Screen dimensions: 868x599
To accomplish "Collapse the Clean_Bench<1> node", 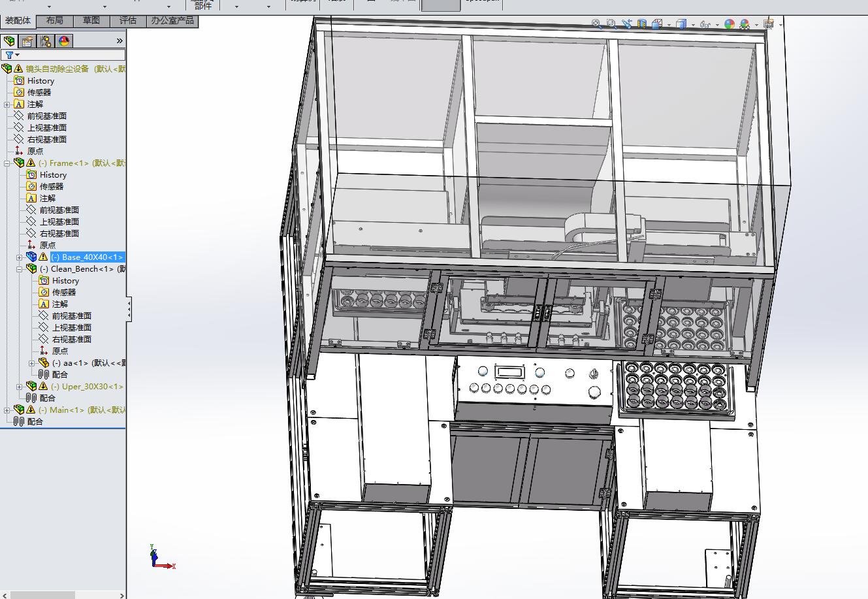I will [19, 269].
